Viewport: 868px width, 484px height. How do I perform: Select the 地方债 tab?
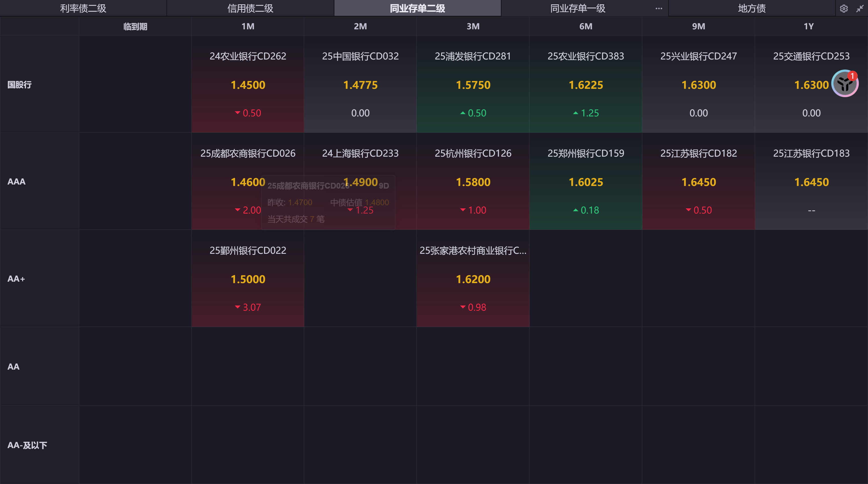coord(752,8)
